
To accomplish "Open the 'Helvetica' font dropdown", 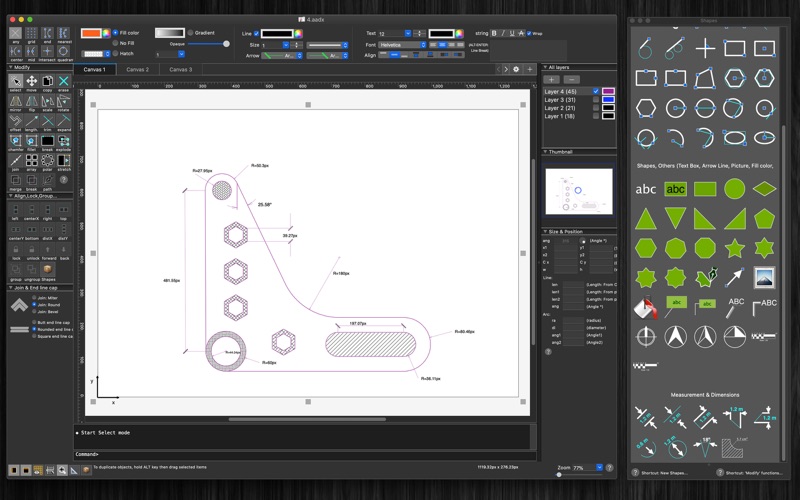I will click(403, 45).
